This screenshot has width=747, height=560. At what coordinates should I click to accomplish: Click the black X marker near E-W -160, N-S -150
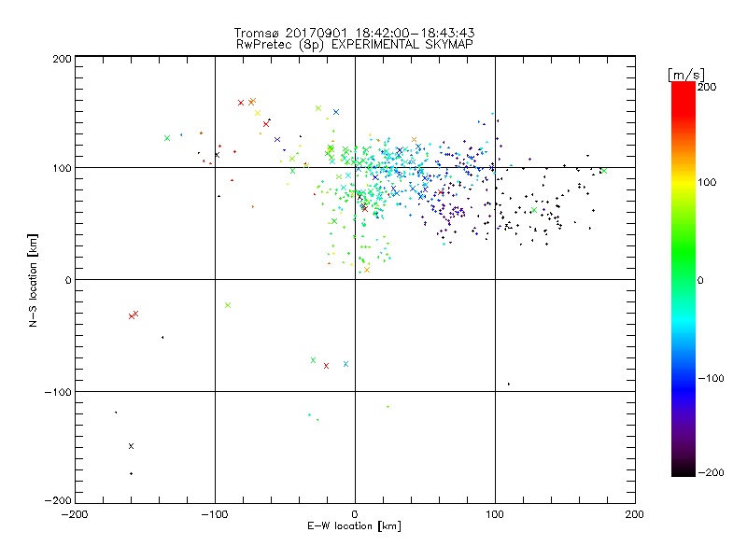[131, 446]
